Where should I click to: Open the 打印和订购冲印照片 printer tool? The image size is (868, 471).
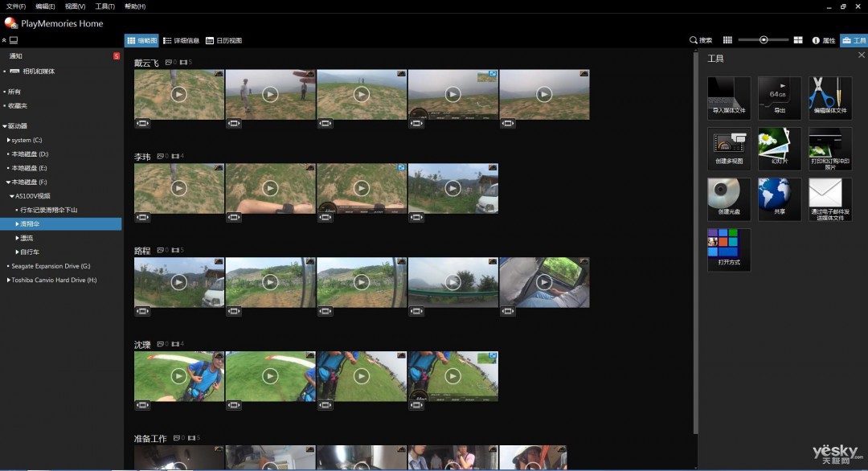coord(830,149)
